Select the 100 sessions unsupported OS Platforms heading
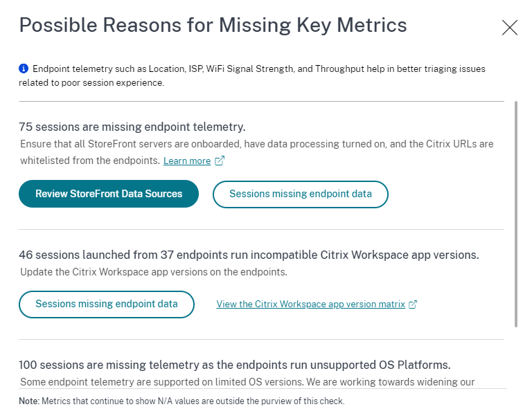This screenshot has width=532, height=418. click(235, 365)
